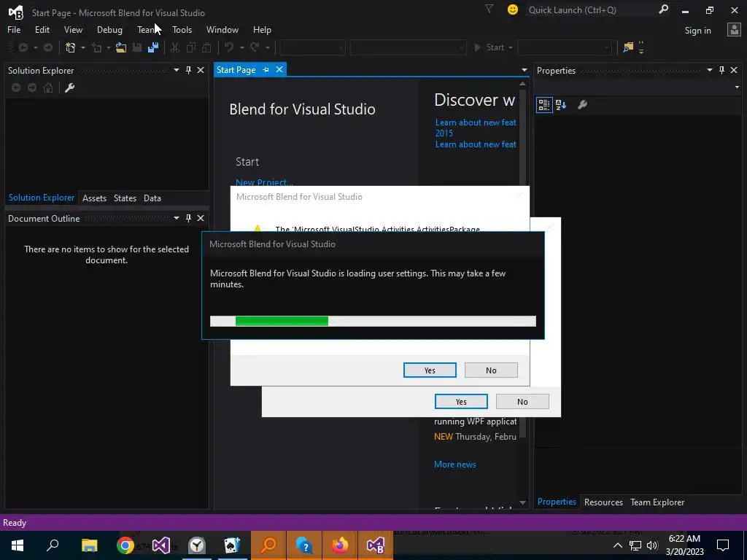747x560 pixels.
Task: Click the Sign in link
Action: pyautogui.click(x=698, y=31)
